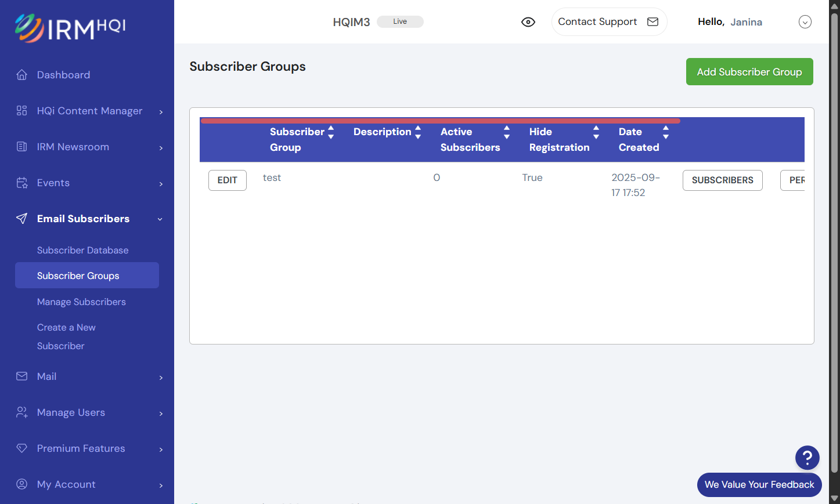Click the Premium Features diamond icon
Viewport: 840px width, 504px height.
(22, 448)
